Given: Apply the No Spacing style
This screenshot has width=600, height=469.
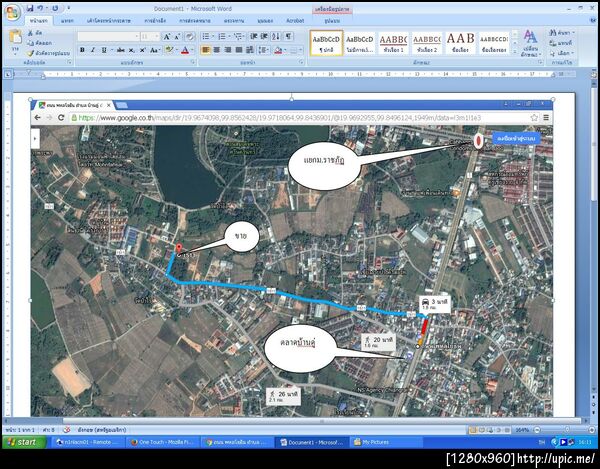Looking at the screenshot, I should 360,43.
